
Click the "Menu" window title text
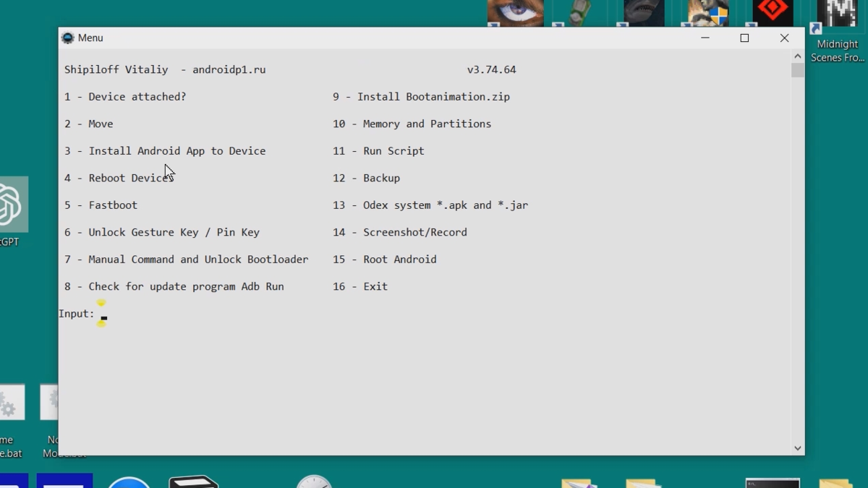click(x=90, y=38)
